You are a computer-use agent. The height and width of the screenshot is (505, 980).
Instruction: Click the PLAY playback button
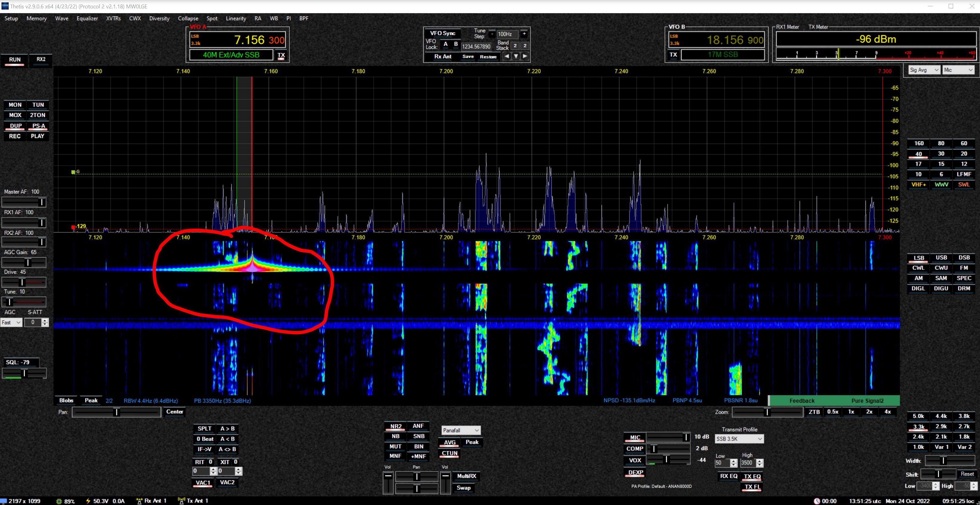[38, 136]
